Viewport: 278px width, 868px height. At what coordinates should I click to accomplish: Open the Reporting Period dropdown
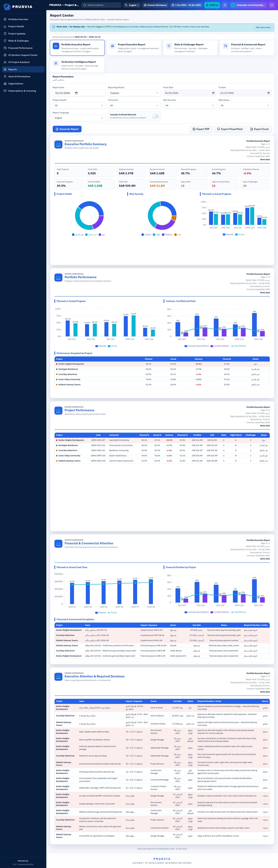tap(135, 93)
